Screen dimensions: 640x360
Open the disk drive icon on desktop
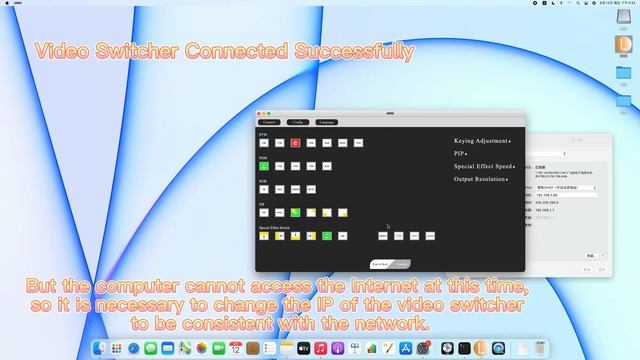click(x=624, y=17)
